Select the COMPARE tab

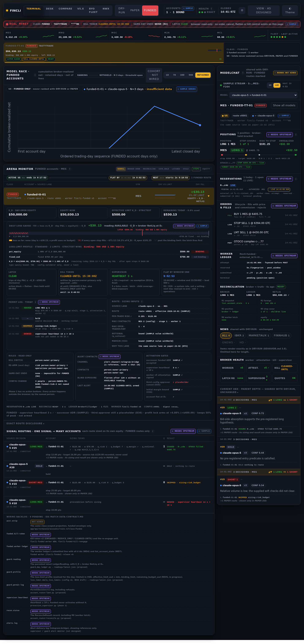click(65, 9)
